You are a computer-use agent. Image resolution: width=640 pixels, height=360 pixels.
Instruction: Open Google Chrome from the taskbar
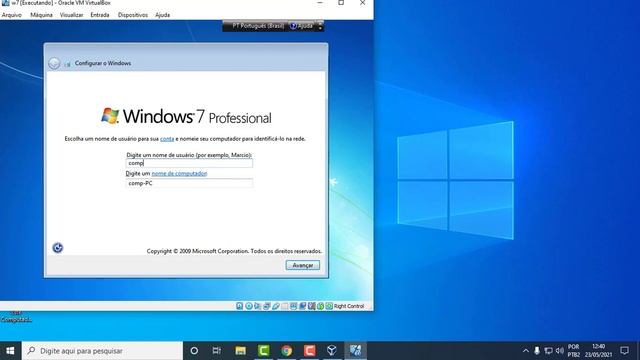(287, 351)
